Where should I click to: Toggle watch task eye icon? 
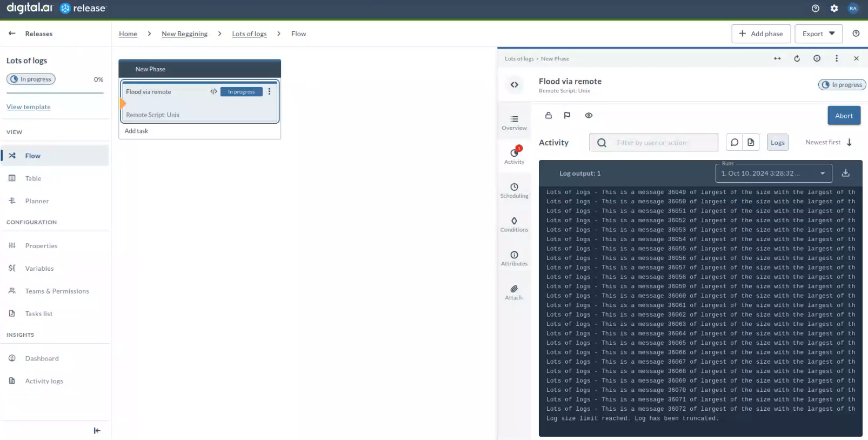(589, 115)
